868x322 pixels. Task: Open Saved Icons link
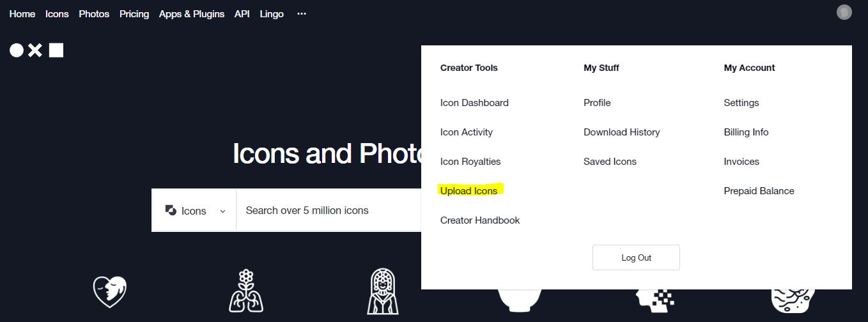pos(610,162)
